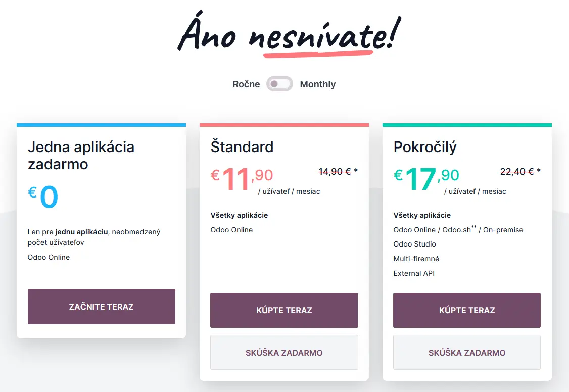Toggle the Ročne/Monthly billing switch
The height and width of the screenshot is (392, 569).
point(280,84)
